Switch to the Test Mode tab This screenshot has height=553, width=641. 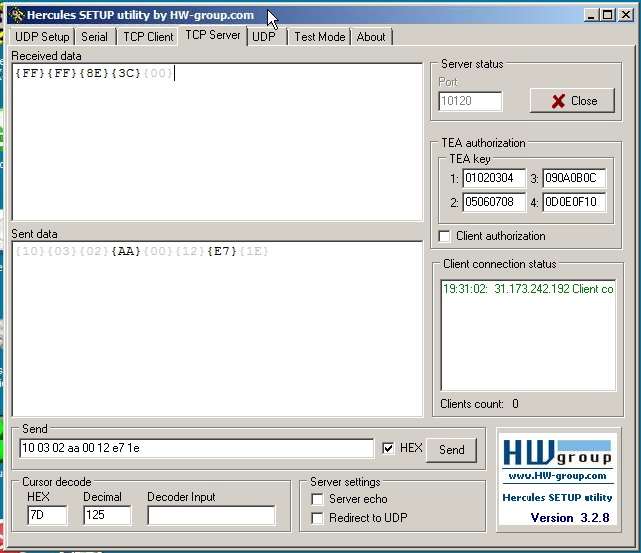[x=320, y=37]
